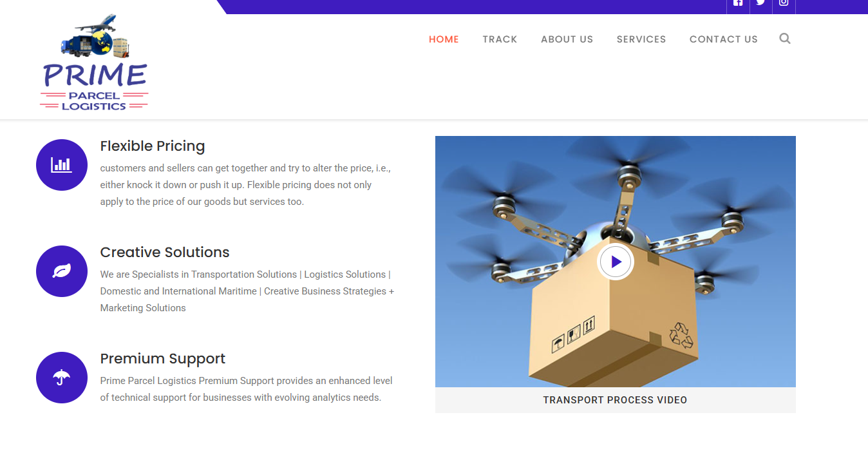Go to the Home menu item
This screenshot has height=462, width=868.
tap(444, 39)
